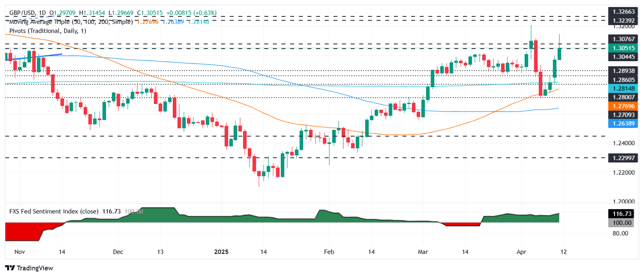Click the gray 100.00 sentiment axis label

click(x=623, y=222)
